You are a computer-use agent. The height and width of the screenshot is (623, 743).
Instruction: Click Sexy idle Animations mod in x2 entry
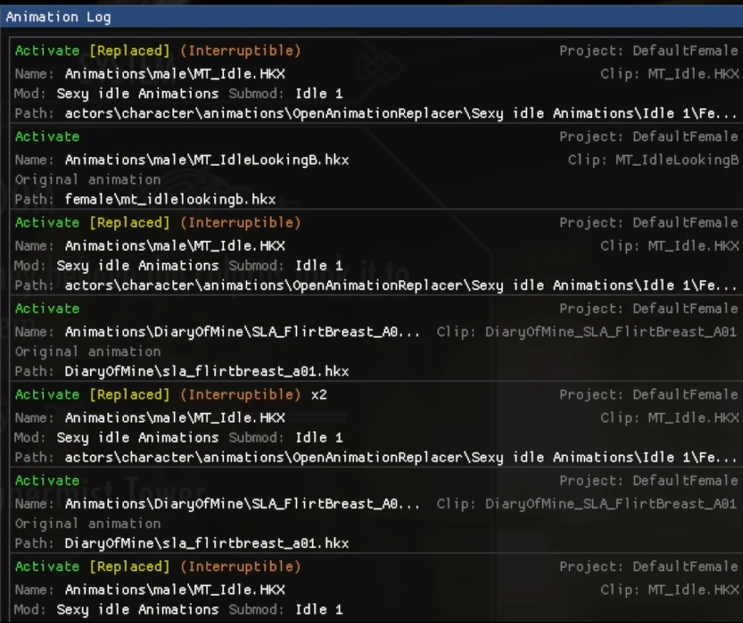pyautogui.click(x=137, y=437)
